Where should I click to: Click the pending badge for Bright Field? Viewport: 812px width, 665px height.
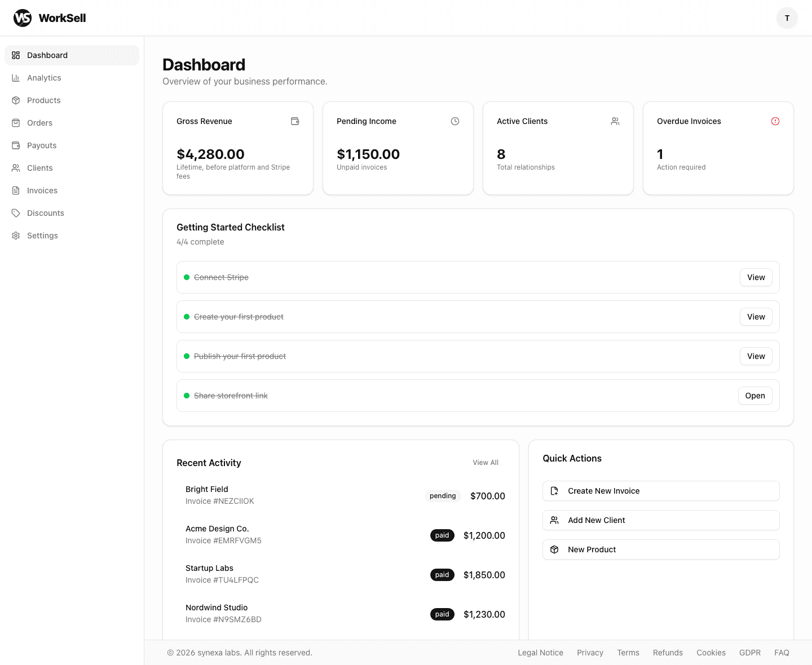coord(443,496)
